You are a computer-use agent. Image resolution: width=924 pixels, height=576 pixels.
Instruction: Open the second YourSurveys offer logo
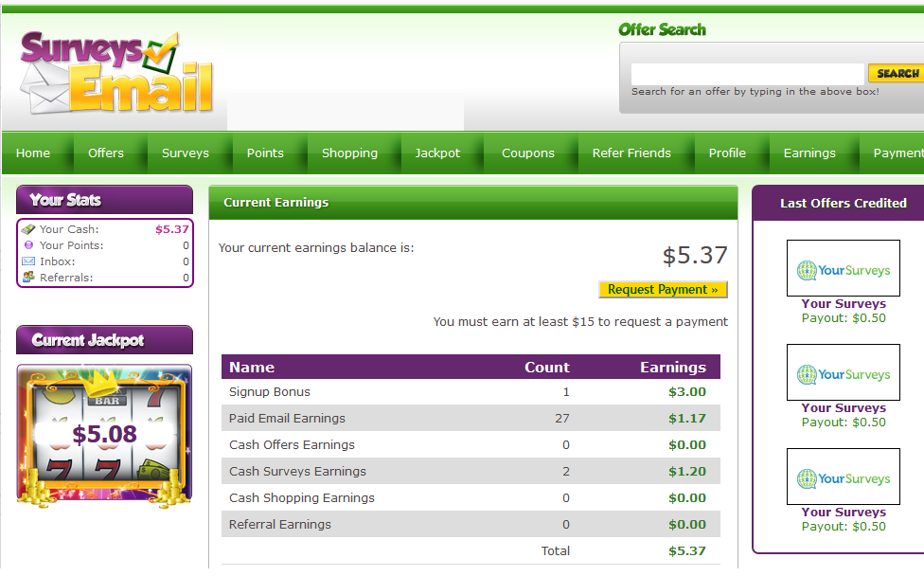[x=843, y=373]
